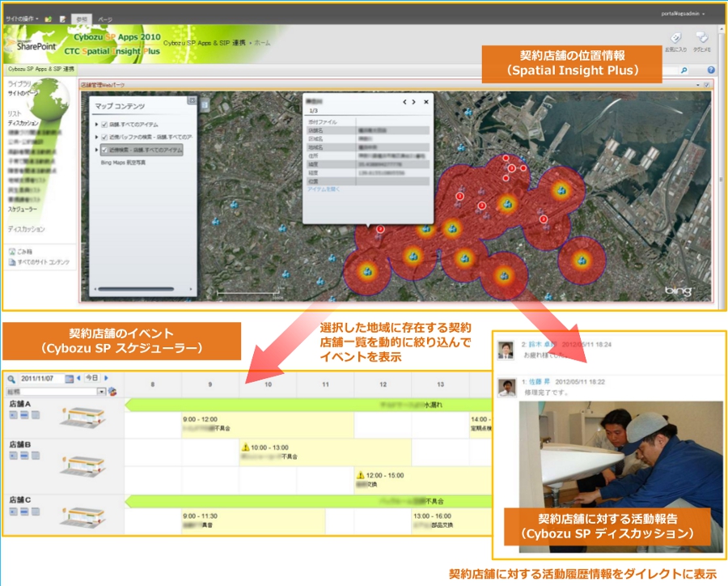The width and height of the screenshot is (728, 586).
Task: Open ライブラリ in the left navigation
Action: point(19,83)
